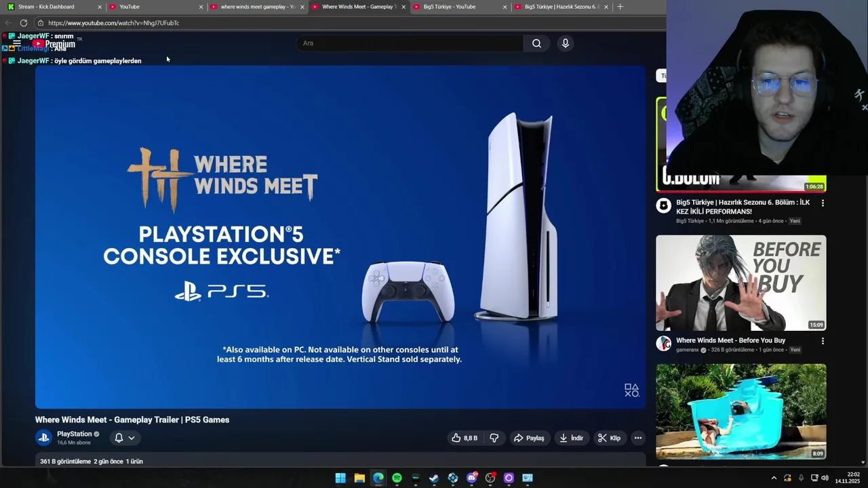Open the three-dots more actions menu below video
The height and width of the screenshot is (488, 868).
point(638,438)
